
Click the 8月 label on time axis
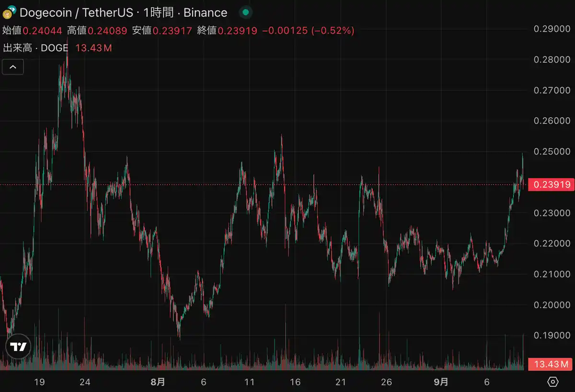click(x=158, y=382)
